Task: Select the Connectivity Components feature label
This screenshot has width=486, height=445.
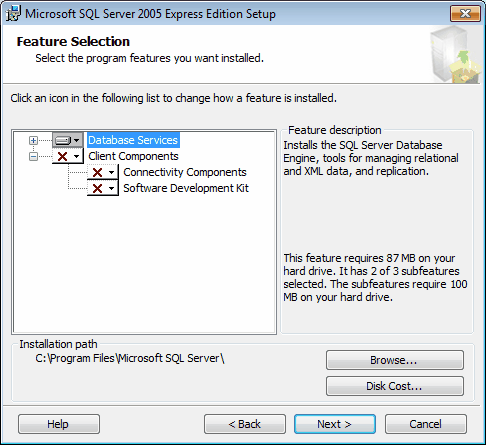Action: click(185, 172)
